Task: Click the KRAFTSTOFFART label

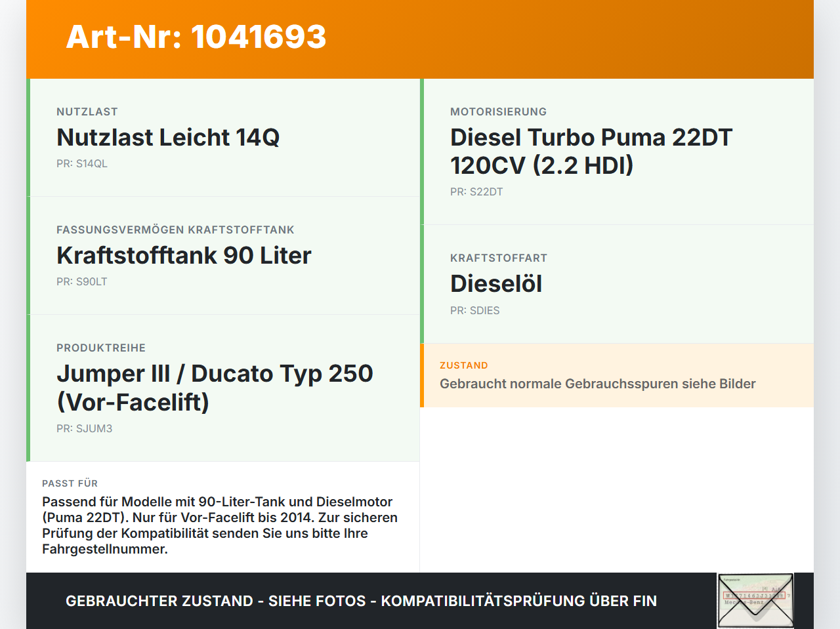Action: 499,258
